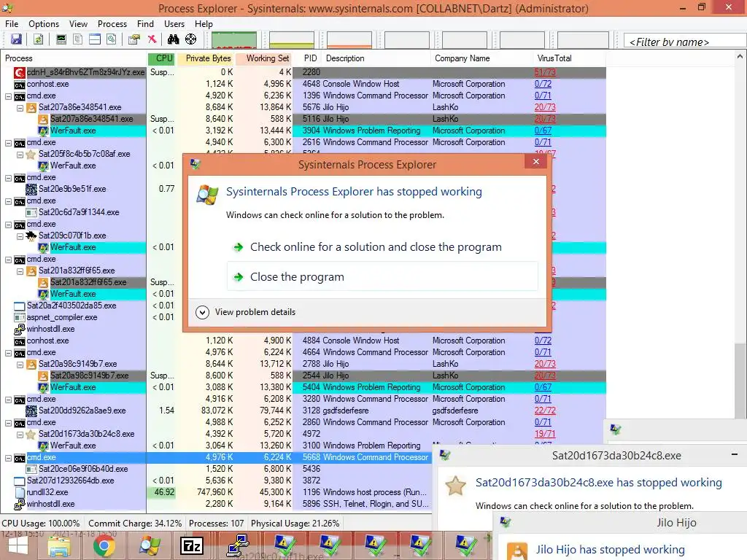747x560 pixels.
Task: Open File Explorer from the taskbar
Action: click(59, 546)
